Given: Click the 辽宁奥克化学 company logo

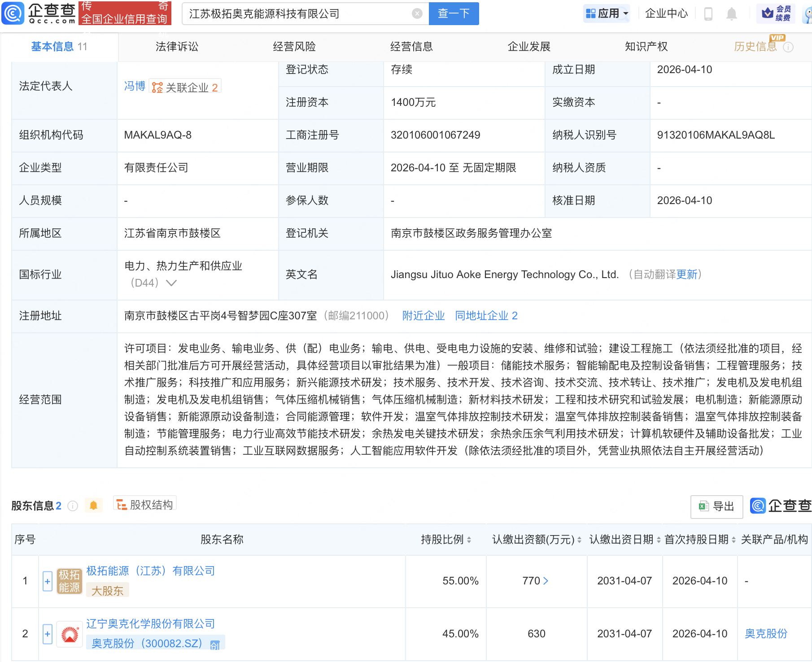Looking at the screenshot, I should tap(70, 634).
